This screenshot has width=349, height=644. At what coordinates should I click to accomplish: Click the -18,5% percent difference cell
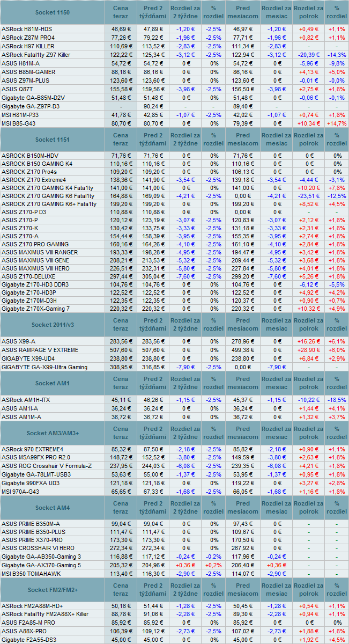337,399
